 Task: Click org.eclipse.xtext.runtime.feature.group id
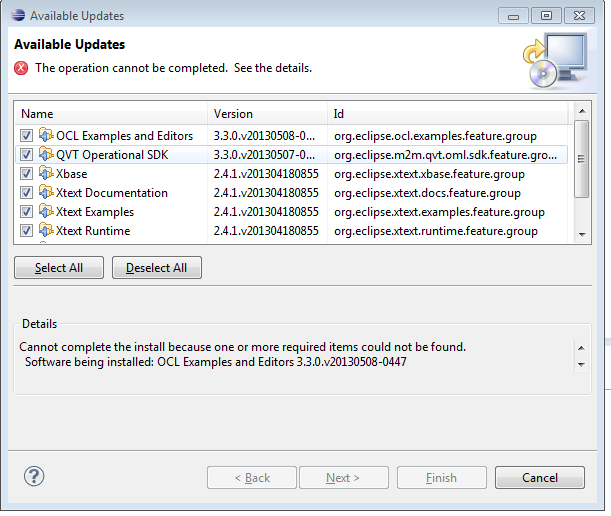pos(436,231)
